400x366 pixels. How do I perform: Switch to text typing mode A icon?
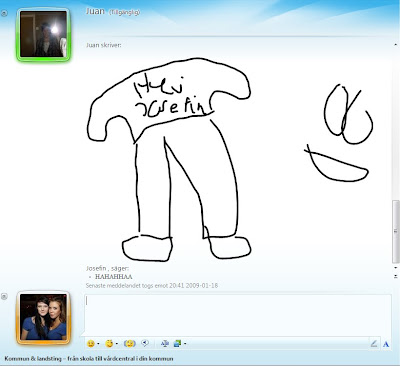[386, 344]
